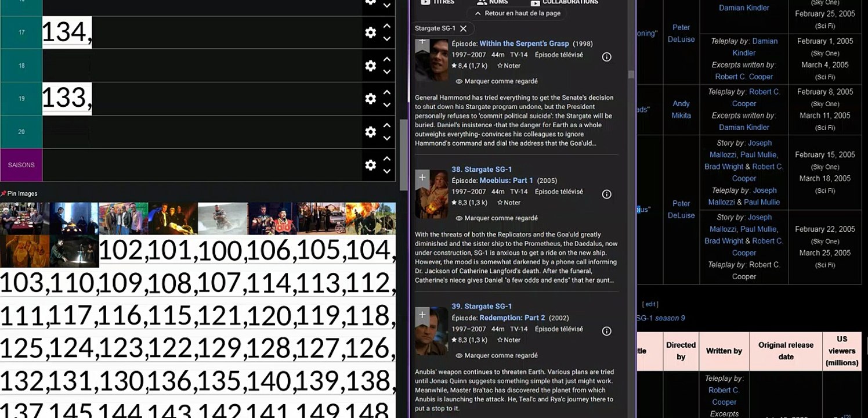Open settings gear for the SAISONS row
The image size is (868, 418).
[370, 165]
